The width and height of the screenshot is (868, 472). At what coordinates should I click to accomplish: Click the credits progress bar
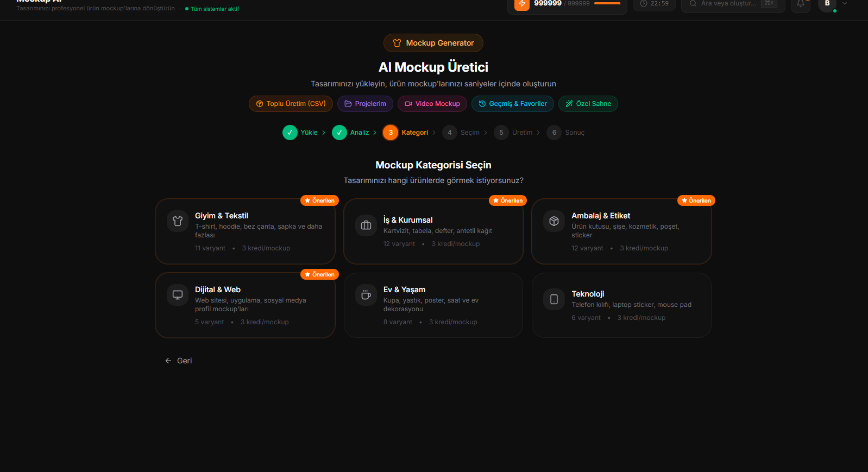coord(607,3)
